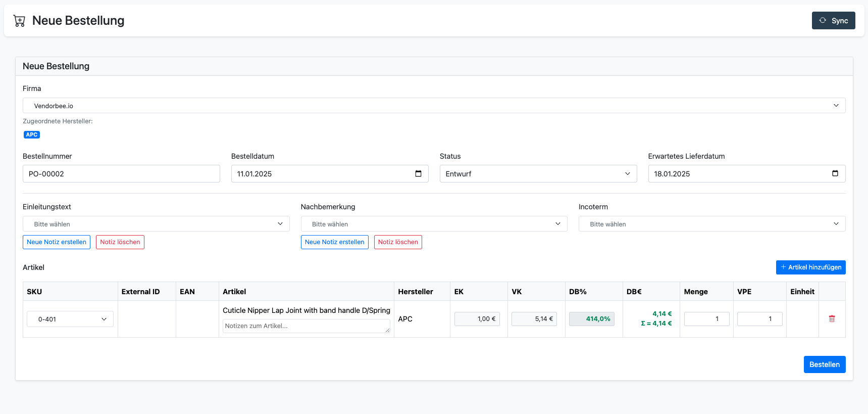
Task: Open the Status dropdown showing Entwurf
Action: (538, 174)
